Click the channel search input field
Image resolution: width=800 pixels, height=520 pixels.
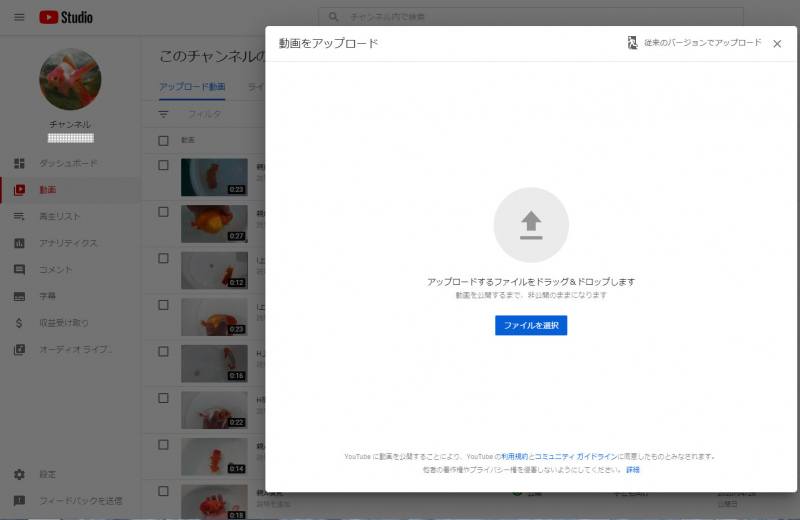(x=540, y=17)
